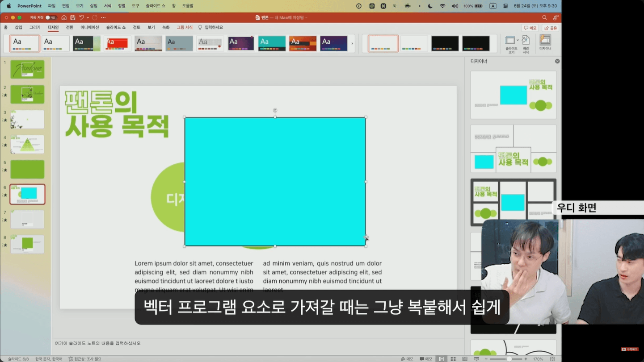Click the cyan rectangle image on slide
Screen dimensions: 644x362
click(275, 182)
